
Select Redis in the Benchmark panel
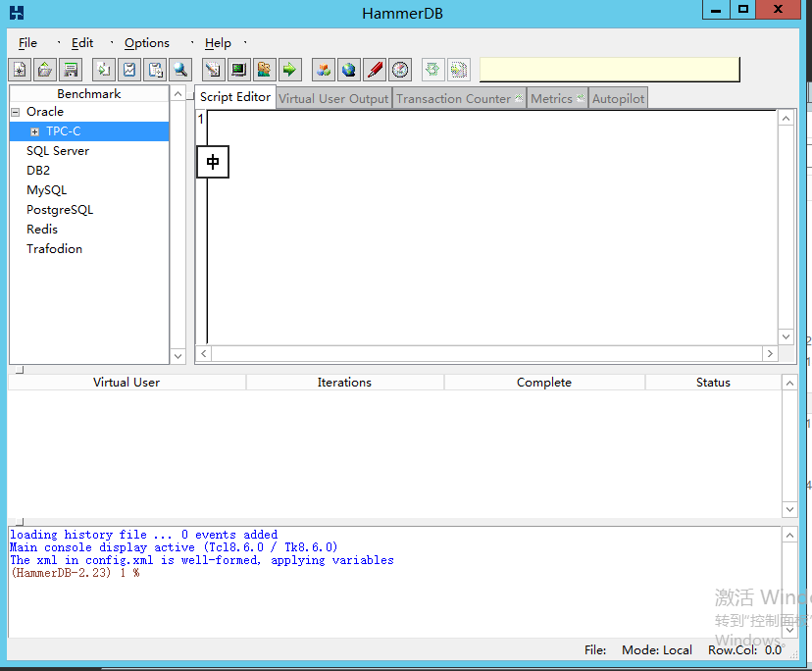click(41, 229)
